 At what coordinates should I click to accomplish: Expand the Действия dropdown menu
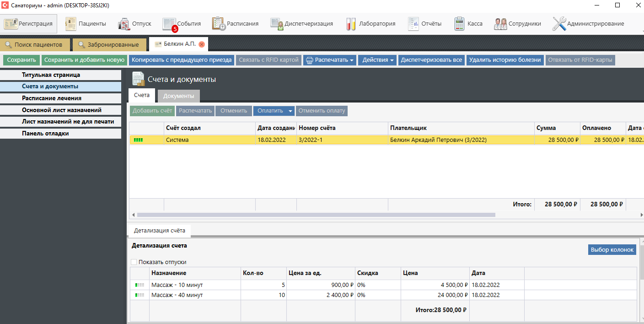(x=377, y=60)
